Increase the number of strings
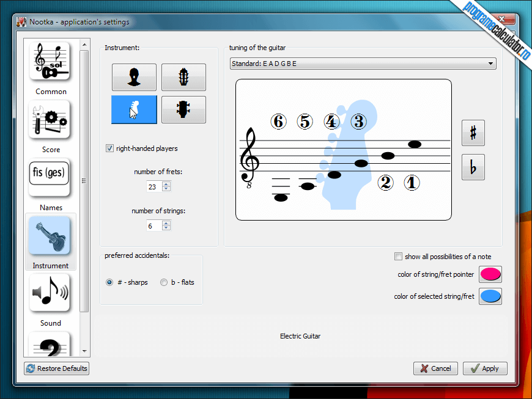532x399 pixels. (x=166, y=223)
